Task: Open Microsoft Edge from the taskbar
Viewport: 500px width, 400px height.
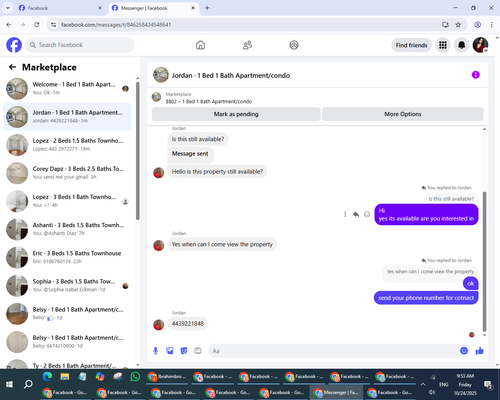Action: 47,377
